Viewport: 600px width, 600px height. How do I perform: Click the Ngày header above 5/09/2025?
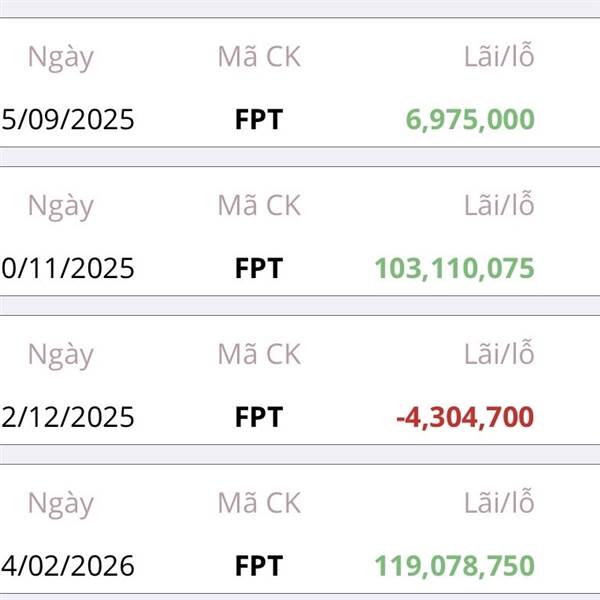pos(60,57)
